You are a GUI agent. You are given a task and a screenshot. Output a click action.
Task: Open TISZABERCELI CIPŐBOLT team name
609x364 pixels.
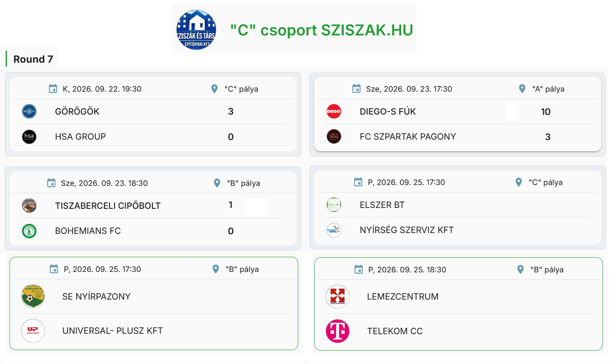[x=108, y=206]
